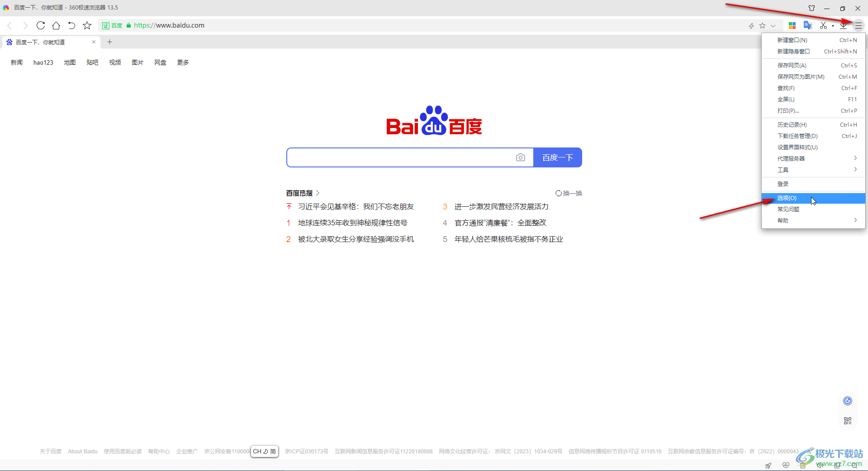Click the 百度一下 search button
This screenshot has width=868, height=471.
pos(558,157)
